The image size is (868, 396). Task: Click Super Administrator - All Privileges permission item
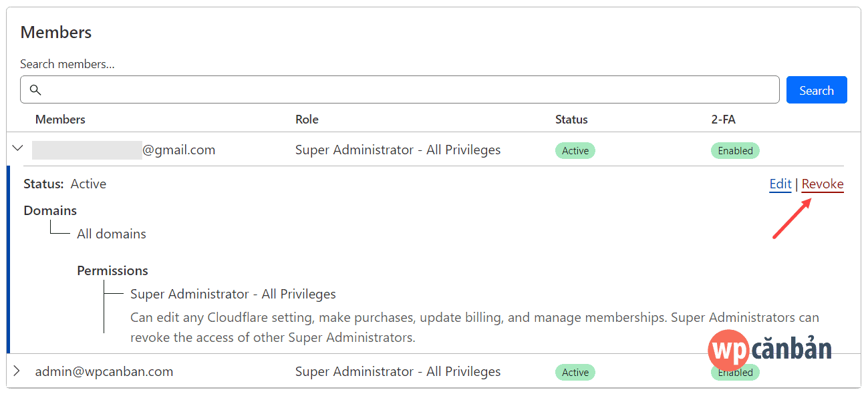[x=233, y=294]
